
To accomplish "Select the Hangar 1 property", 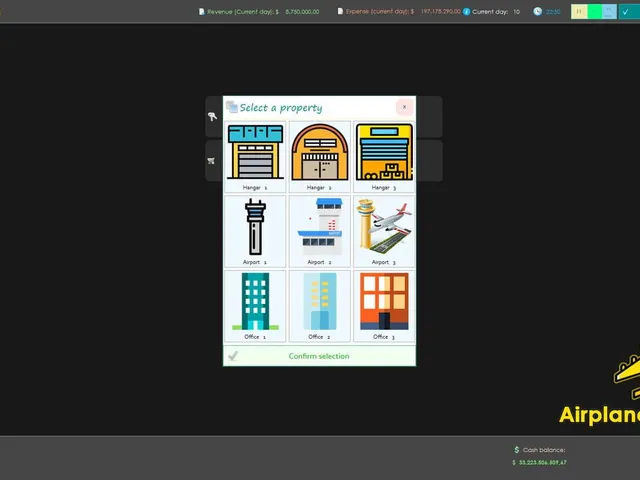I will coord(255,157).
